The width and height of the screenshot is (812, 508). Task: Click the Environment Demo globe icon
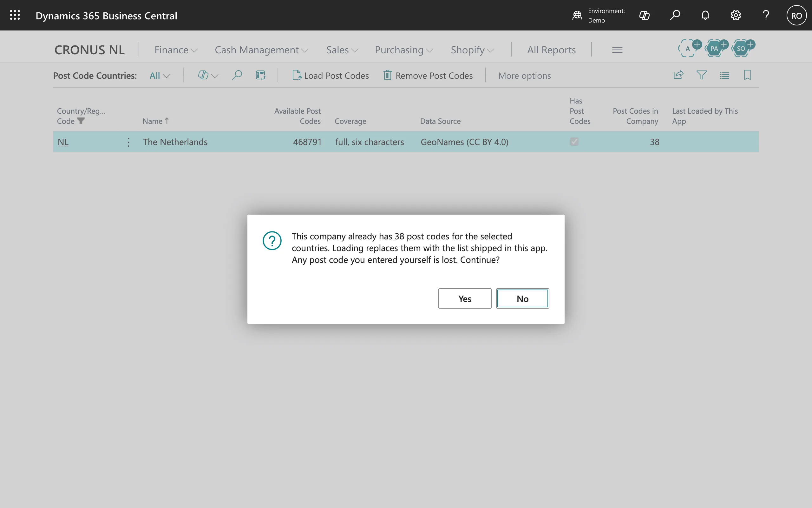click(x=577, y=16)
